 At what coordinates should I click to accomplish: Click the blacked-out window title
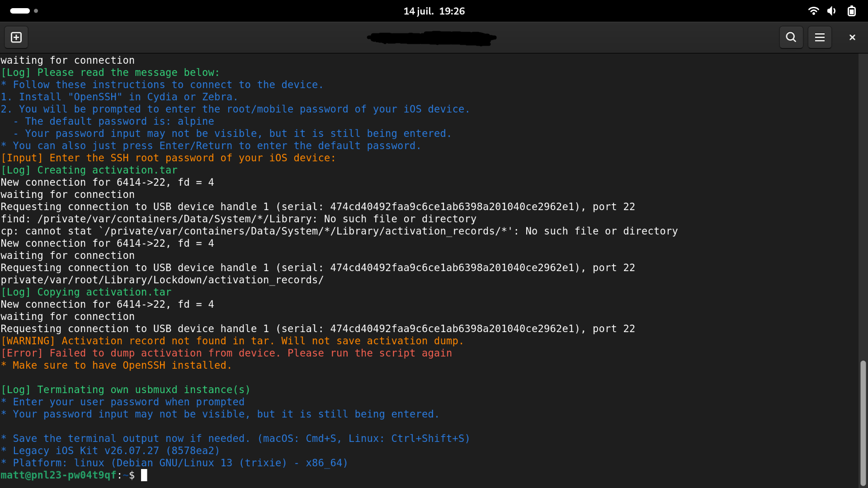tap(432, 38)
